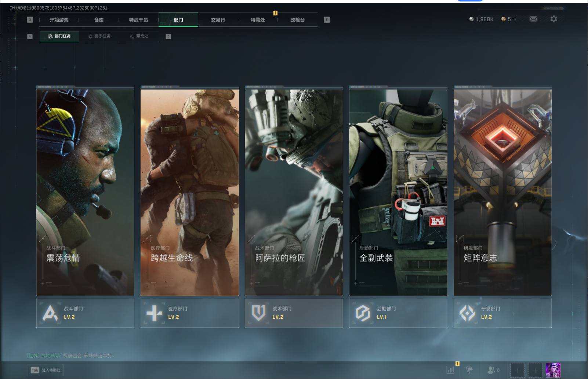The height and width of the screenshot is (379, 588).
Task: Click the CN UID text at top
Action: click(58, 8)
